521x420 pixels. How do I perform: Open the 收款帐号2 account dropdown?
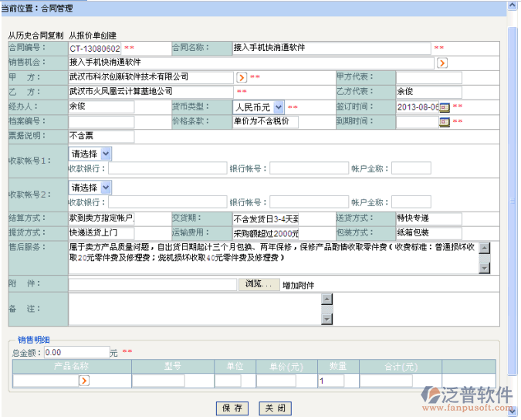tap(106, 188)
